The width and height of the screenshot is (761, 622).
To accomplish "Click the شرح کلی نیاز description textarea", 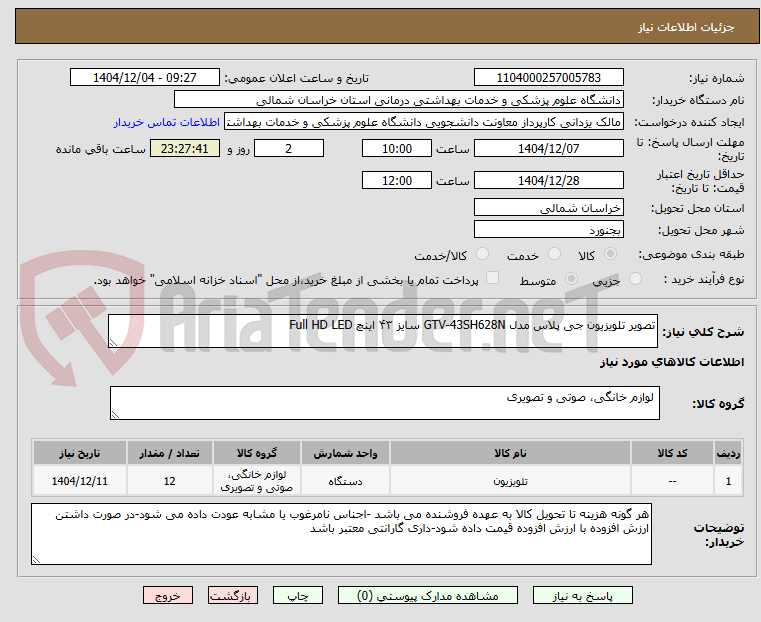I will 383,331.
